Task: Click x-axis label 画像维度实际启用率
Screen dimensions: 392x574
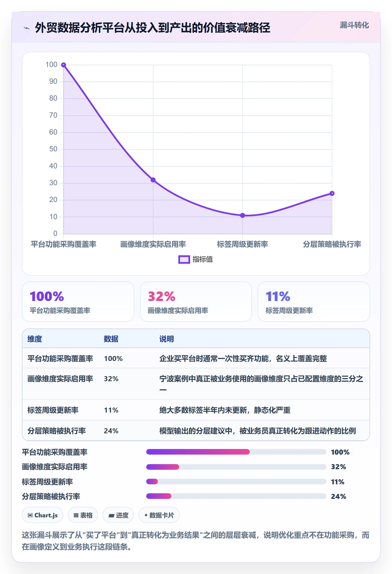Action: point(153,244)
